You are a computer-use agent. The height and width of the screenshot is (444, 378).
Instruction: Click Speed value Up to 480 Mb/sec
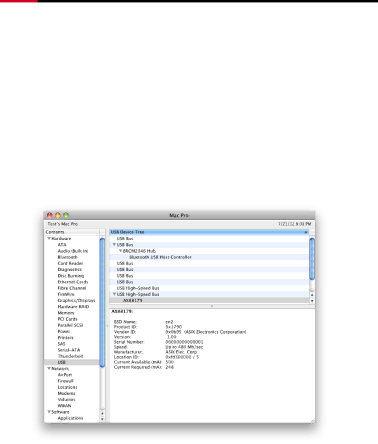[184, 347]
